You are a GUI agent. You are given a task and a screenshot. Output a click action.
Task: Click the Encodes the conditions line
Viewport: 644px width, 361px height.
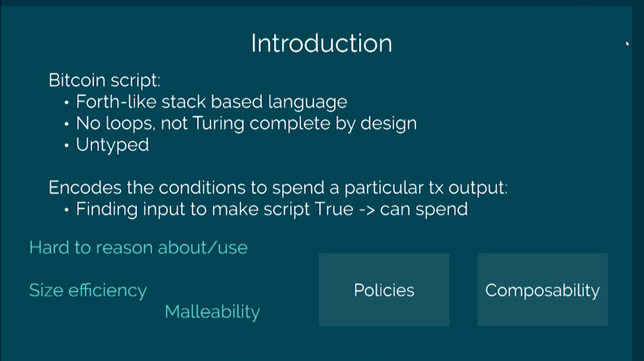click(278, 188)
